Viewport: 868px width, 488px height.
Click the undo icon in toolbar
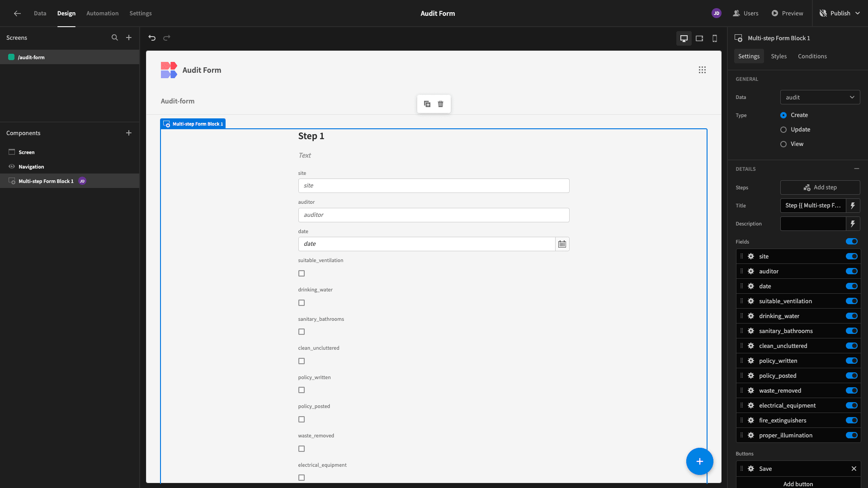(x=152, y=38)
